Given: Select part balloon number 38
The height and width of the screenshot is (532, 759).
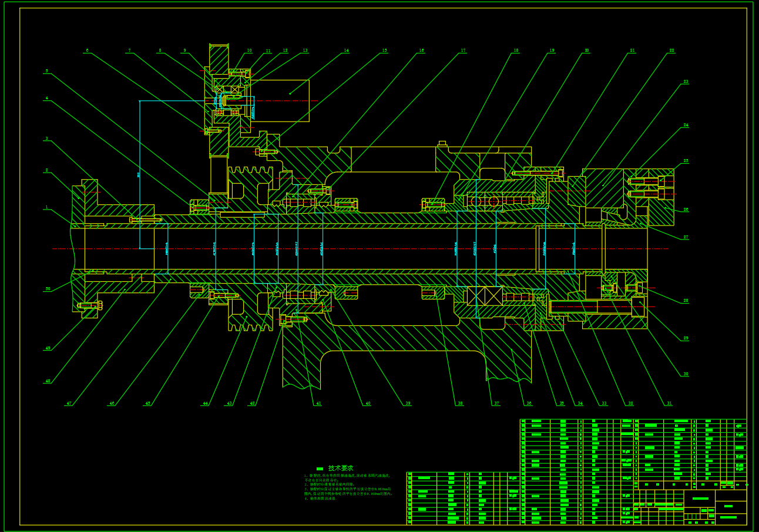Looking at the screenshot, I should (460, 403).
